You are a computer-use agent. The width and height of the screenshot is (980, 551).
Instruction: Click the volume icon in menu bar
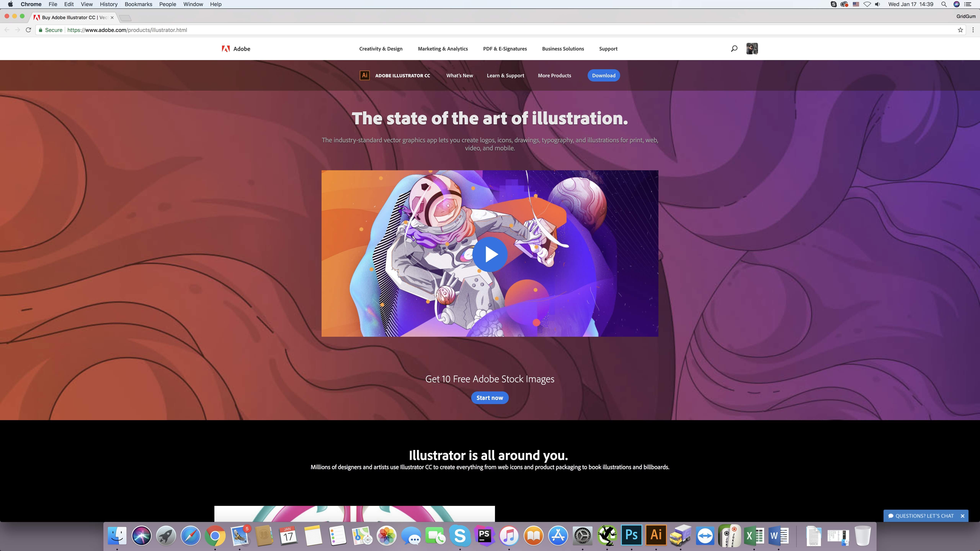click(878, 4)
